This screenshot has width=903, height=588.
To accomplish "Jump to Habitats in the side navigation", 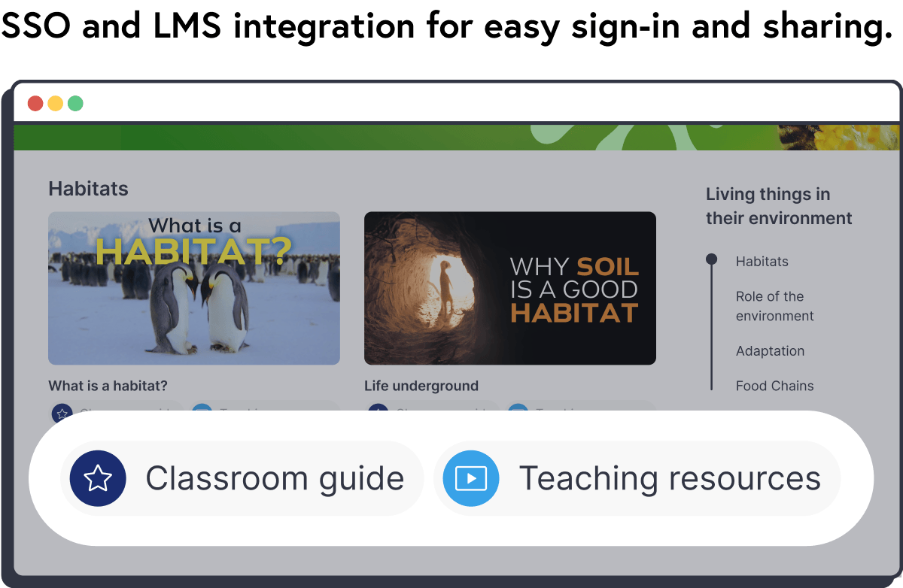I will point(762,262).
